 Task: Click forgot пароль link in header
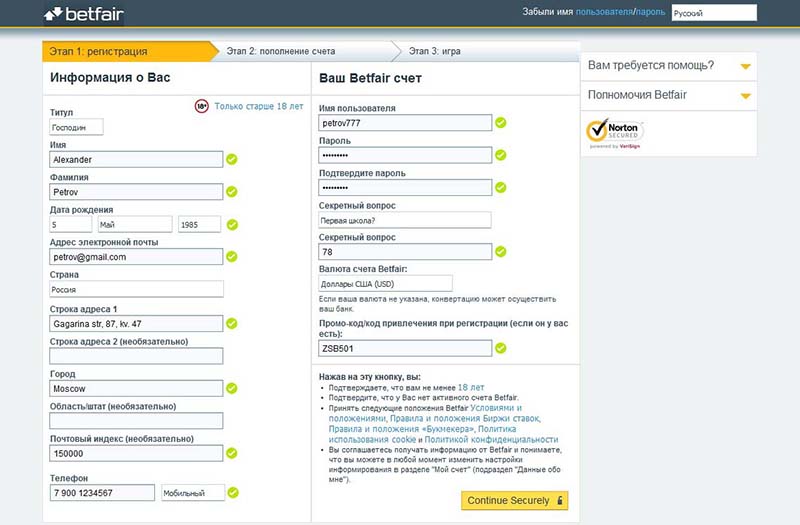coord(651,12)
